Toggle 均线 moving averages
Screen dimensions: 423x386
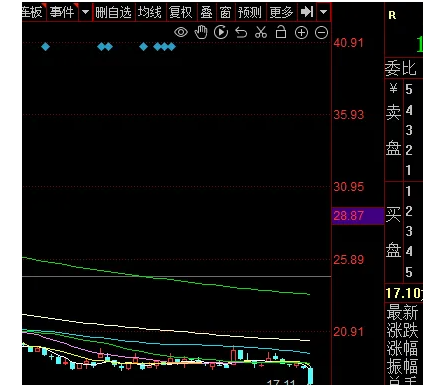[x=150, y=13]
